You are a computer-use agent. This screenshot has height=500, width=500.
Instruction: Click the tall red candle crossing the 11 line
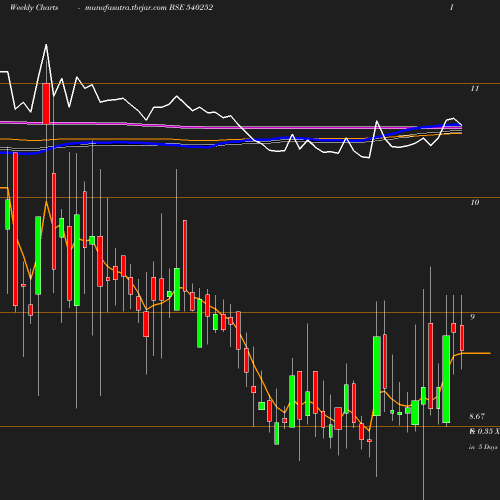pyautogui.click(x=46, y=103)
